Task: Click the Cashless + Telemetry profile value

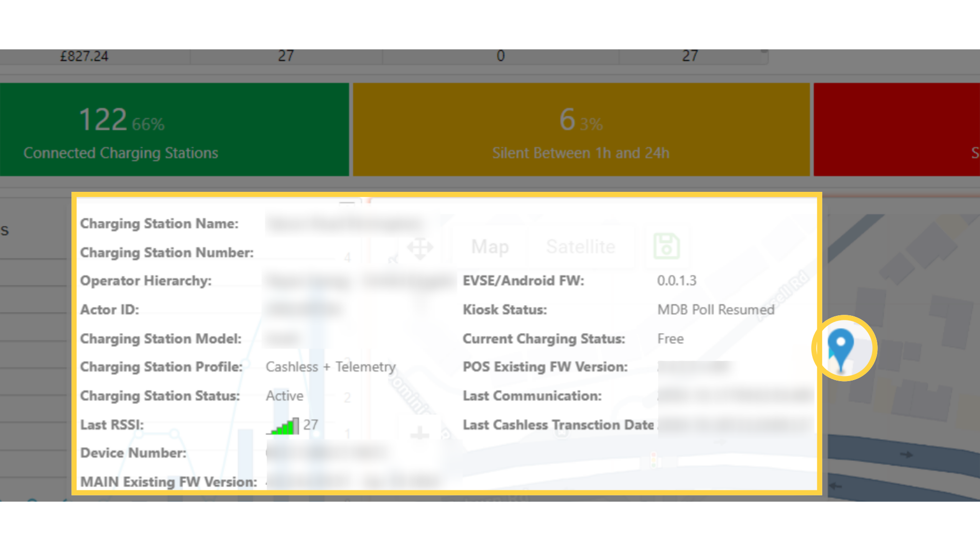Action: click(x=331, y=367)
